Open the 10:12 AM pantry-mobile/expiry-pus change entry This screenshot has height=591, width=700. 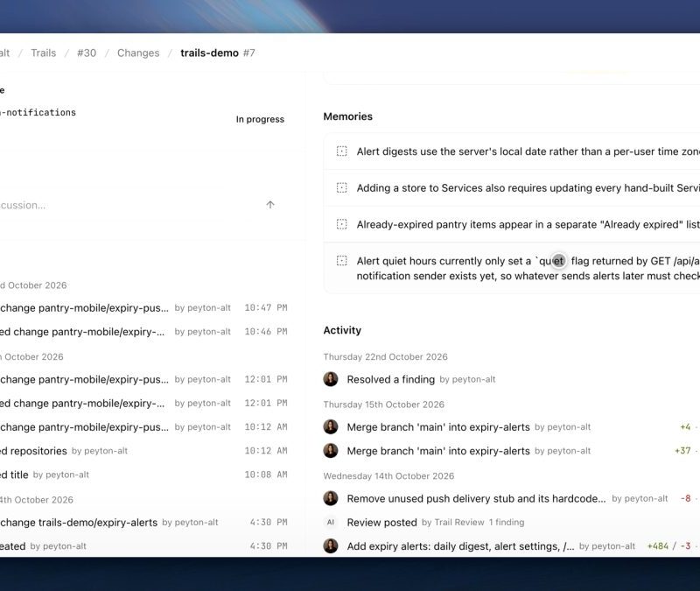[x=84, y=427]
